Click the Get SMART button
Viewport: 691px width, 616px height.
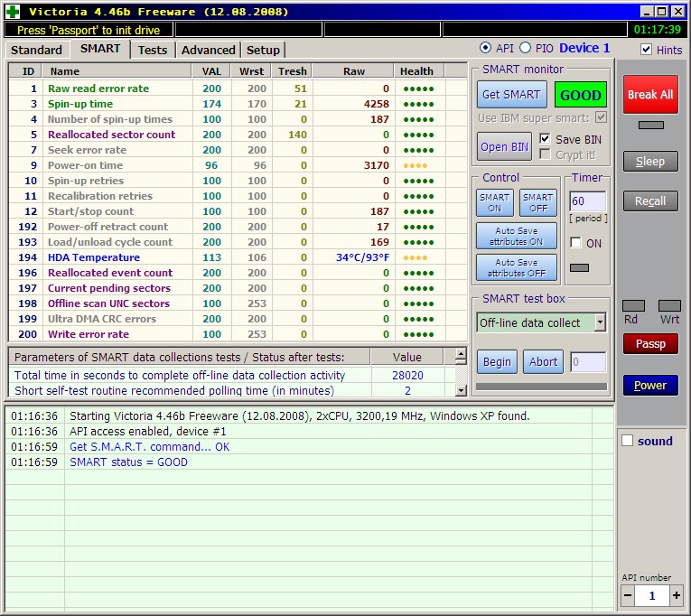coord(510,95)
